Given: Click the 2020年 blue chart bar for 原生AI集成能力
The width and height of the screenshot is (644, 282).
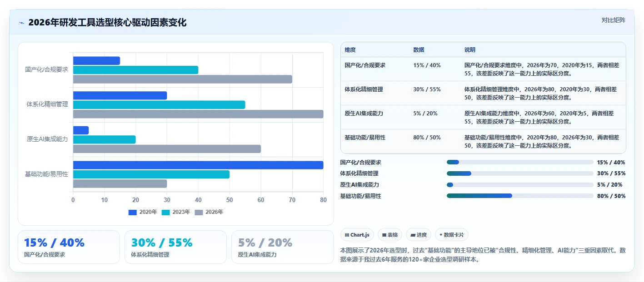Looking at the screenshot, I should click(x=81, y=130).
